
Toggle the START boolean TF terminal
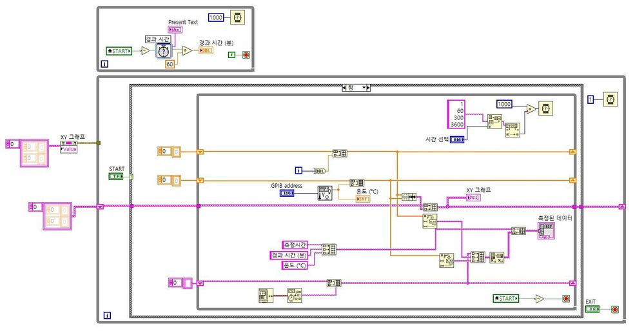115,176
